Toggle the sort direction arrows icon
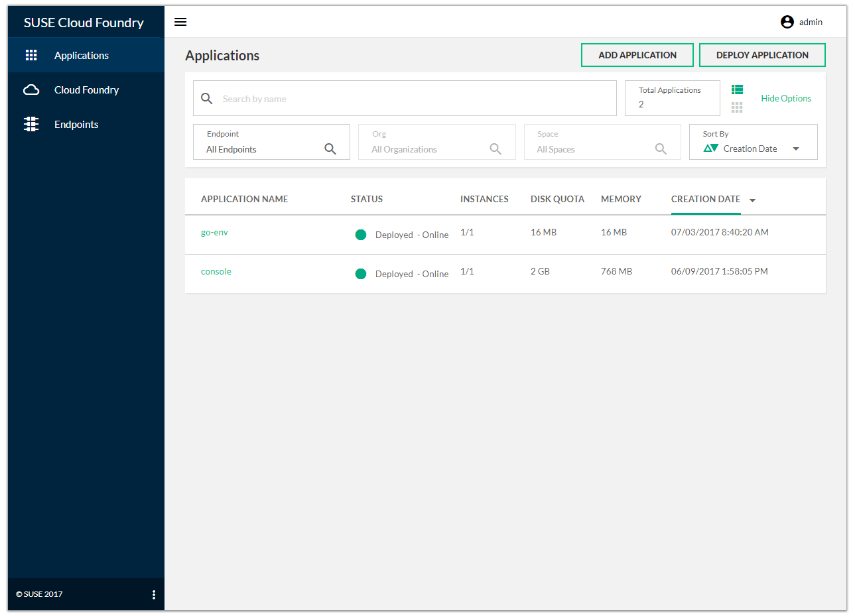Screen dimensions: 855x616 coord(711,149)
